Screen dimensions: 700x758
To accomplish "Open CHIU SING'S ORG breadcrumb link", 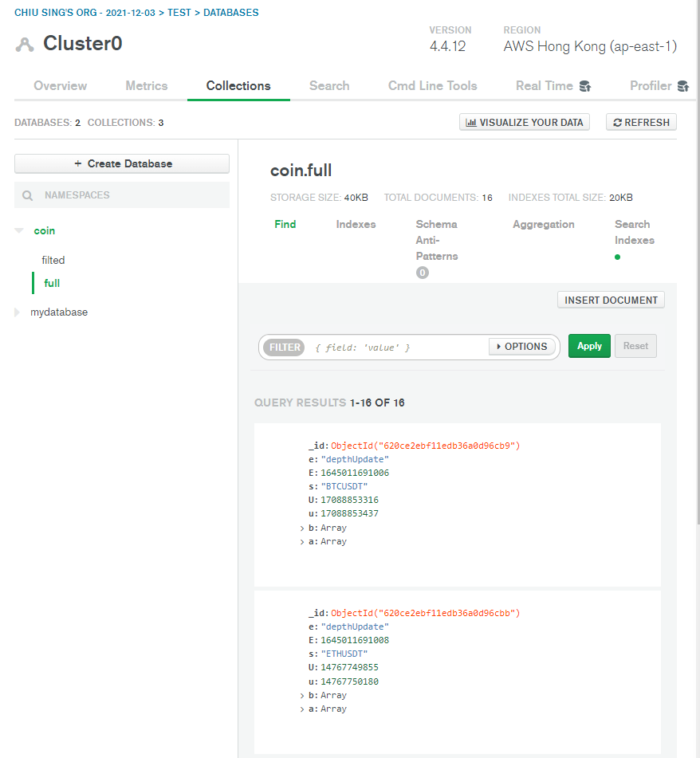I will [x=85, y=13].
